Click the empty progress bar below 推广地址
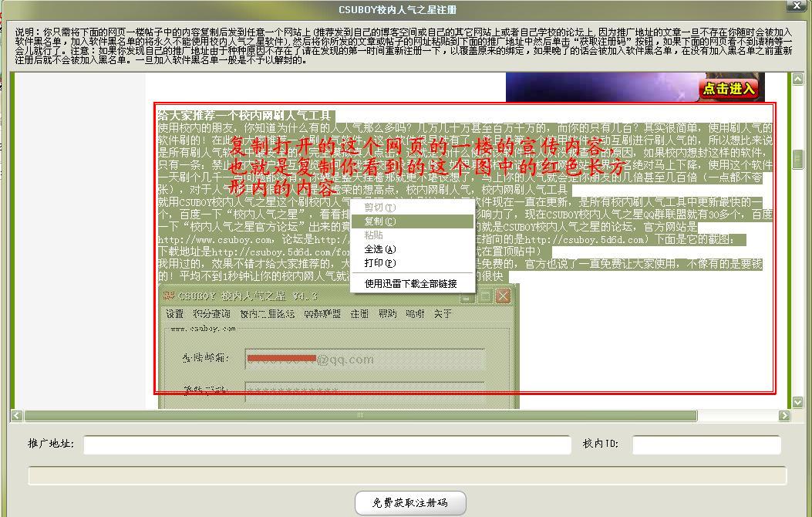This screenshot has height=517, width=812. point(407,475)
